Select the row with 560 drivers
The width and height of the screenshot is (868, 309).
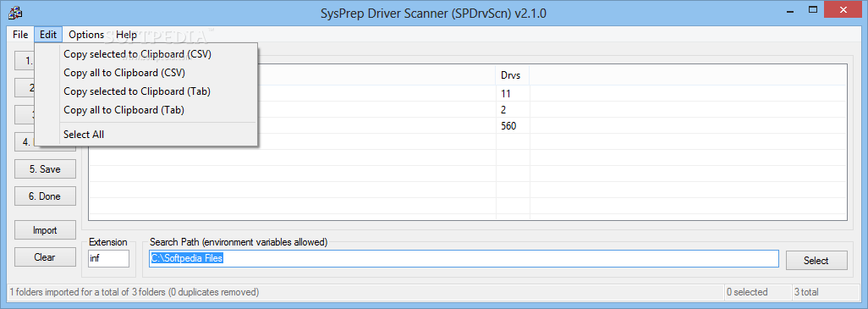pos(468,125)
